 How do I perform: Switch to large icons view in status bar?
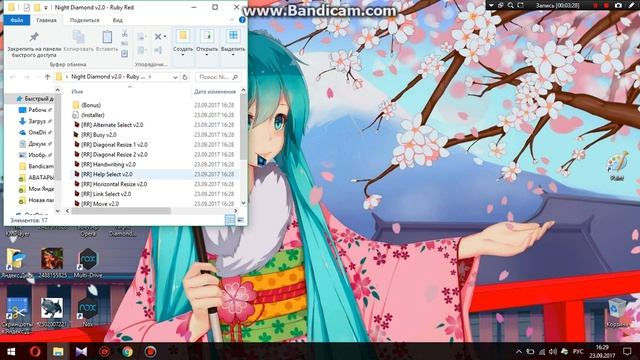[x=240, y=220]
